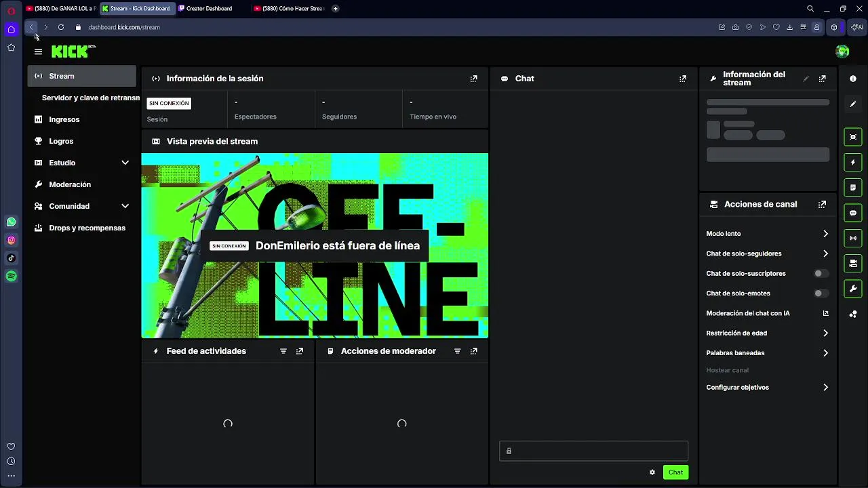
Task: Edit stream info with the pencil in Información del stream
Action: 806,79
